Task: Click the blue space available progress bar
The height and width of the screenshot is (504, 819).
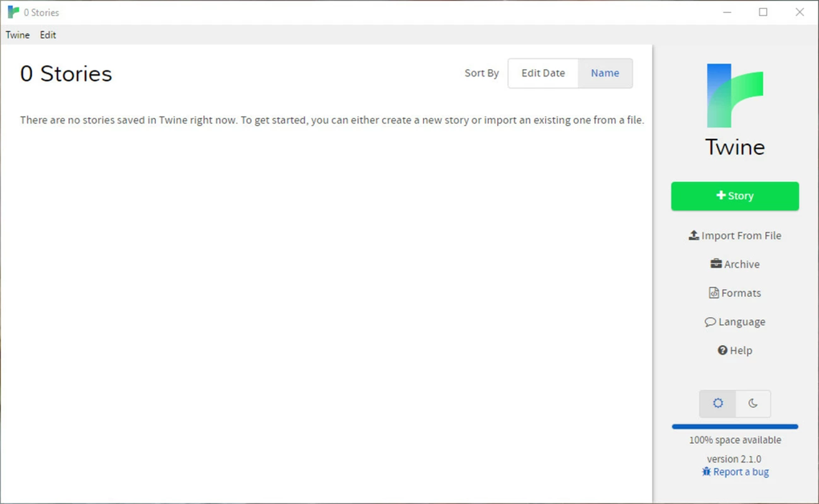Action: tap(735, 427)
